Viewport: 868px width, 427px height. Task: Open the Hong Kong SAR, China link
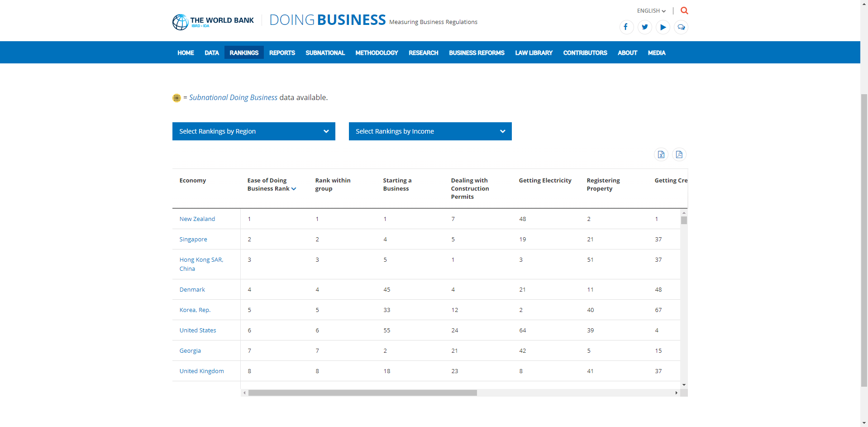coord(201,264)
